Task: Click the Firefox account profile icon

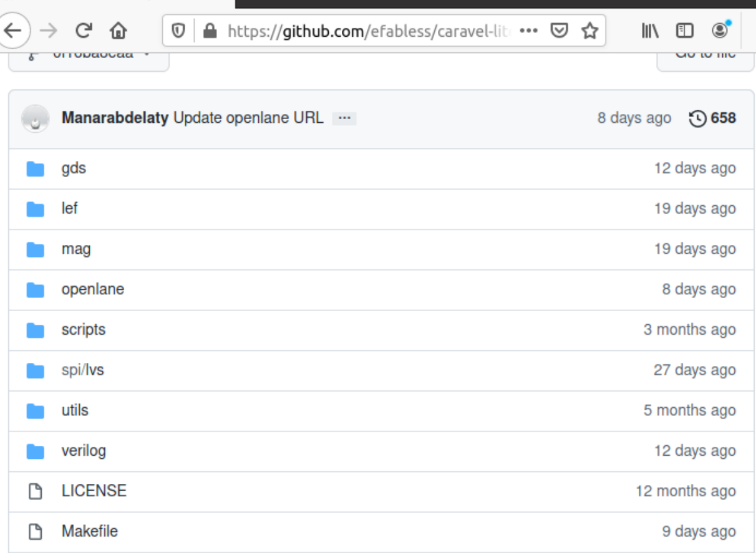Action: pos(719,30)
